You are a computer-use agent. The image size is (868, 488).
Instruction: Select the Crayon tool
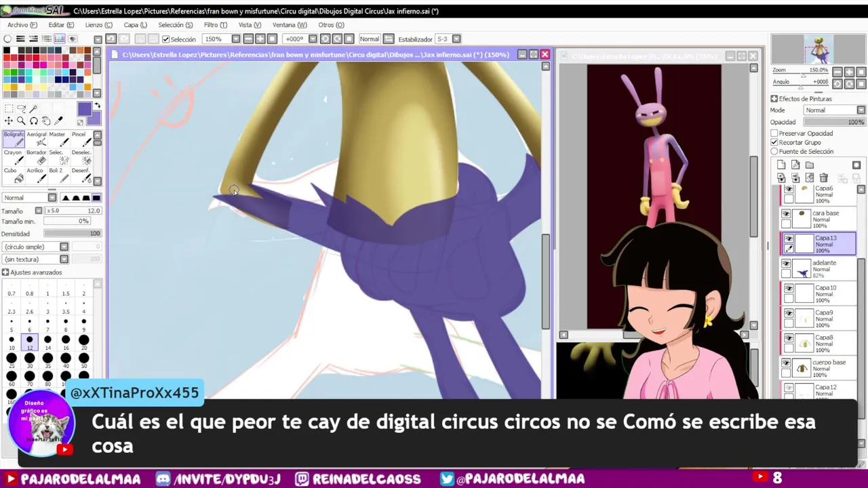click(x=14, y=157)
